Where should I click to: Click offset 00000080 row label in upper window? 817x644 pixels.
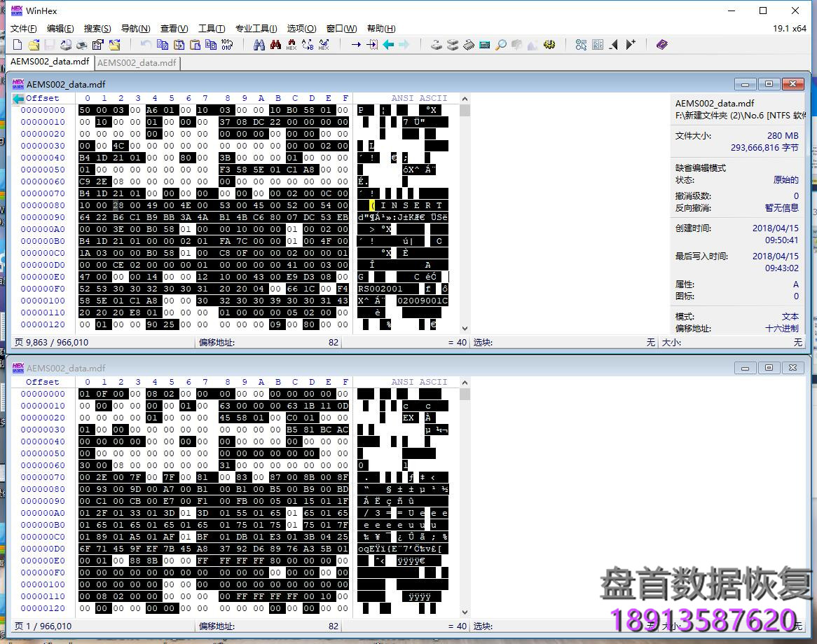(x=43, y=205)
